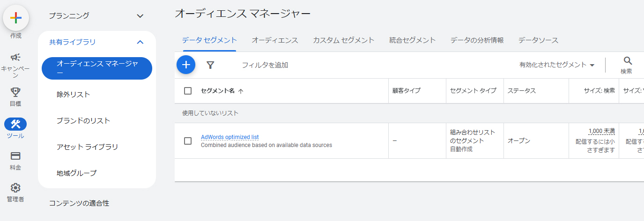Click the funnel filter icon

210,65
